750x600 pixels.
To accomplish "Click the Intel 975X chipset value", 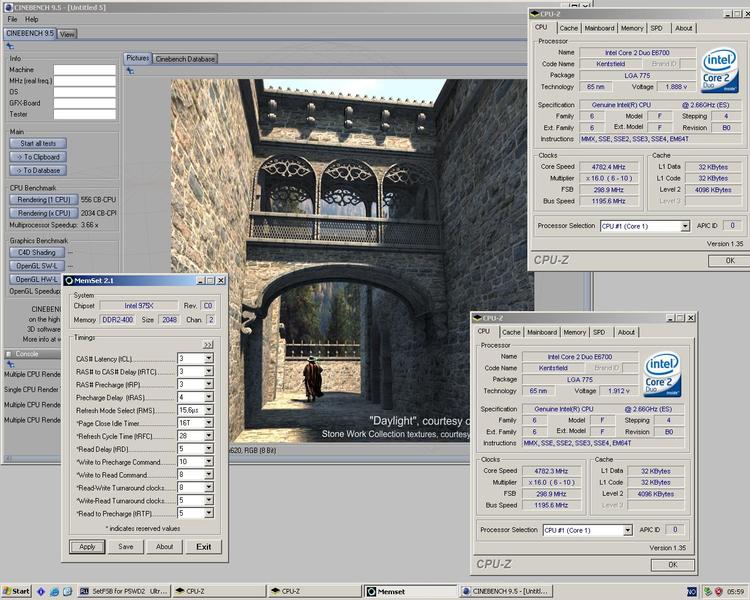I will click(x=139, y=306).
